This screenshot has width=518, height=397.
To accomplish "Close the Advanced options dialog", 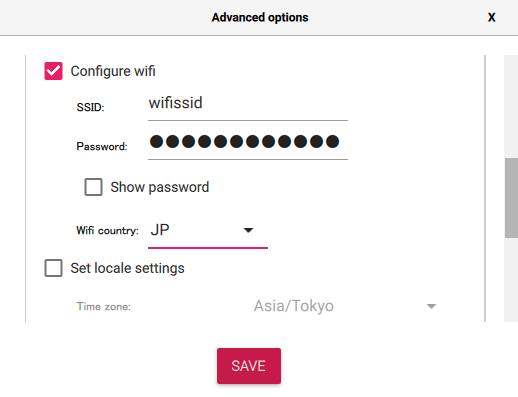I will [491, 17].
